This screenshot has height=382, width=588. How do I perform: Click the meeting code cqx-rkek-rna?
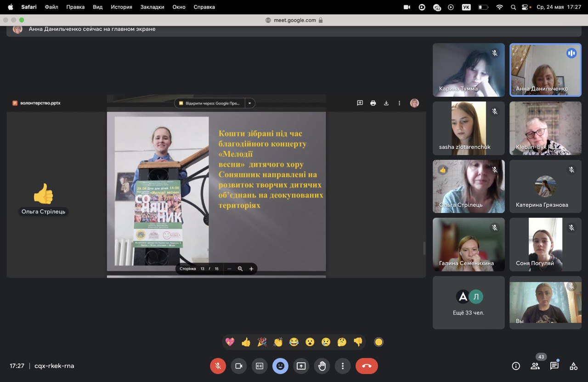point(54,366)
